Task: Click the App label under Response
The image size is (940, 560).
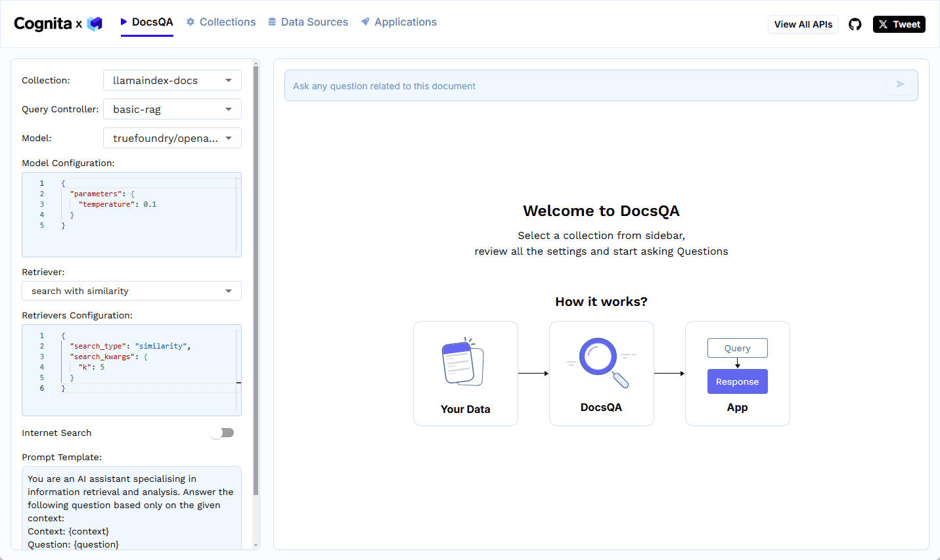Action: tap(737, 407)
